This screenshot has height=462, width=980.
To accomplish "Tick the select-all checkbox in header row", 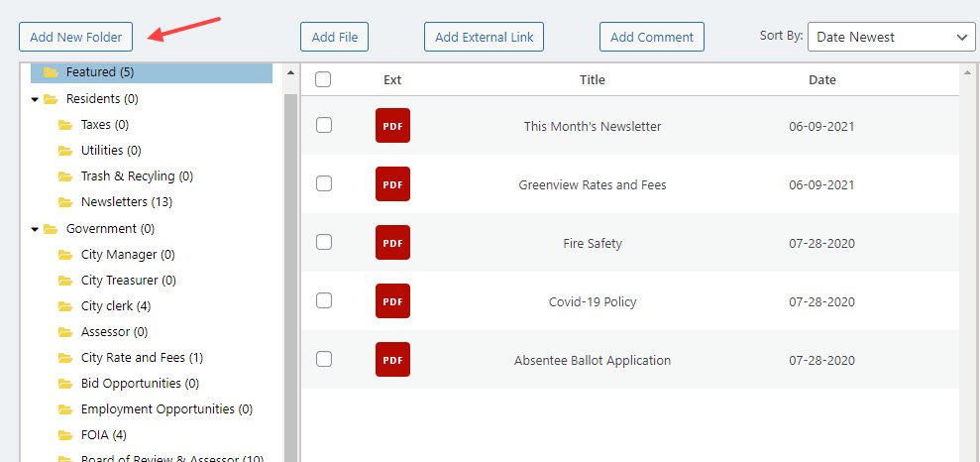I will pyautogui.click(x=323, y=79).
